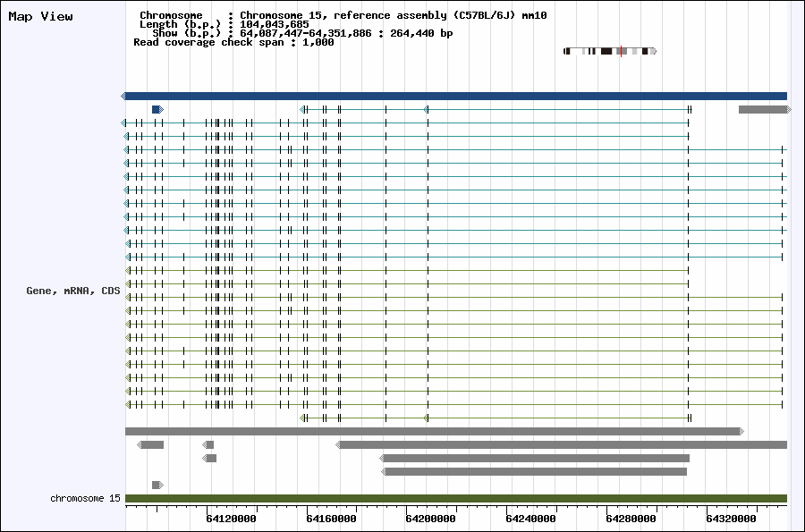The width and height of the screenshot is (805, 532).
Task: Click the Gene, mRNA, CDS track label
Action: click(73, 291)
